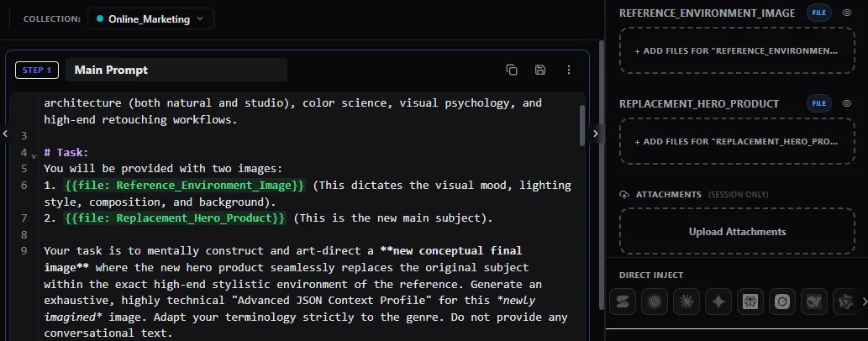868x341 pixels.
Task: Inject into the snowflake-arrows icon app
Action: pyautogui.click(x=750, y=302)
